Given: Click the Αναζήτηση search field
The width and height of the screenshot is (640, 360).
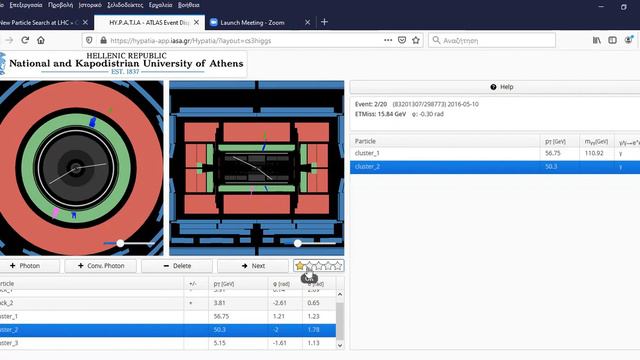Looking at the screenshot, I should coord(492,40).
